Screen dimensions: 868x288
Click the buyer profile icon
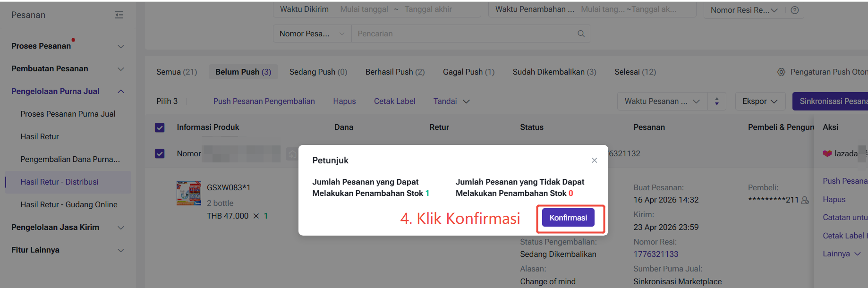[805, 200]
